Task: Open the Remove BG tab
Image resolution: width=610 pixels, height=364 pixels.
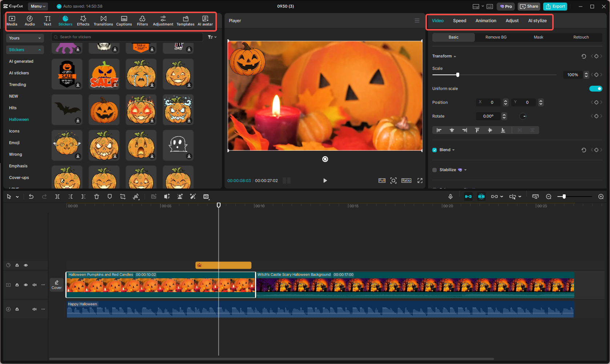Action: click(x=496, y=37)
